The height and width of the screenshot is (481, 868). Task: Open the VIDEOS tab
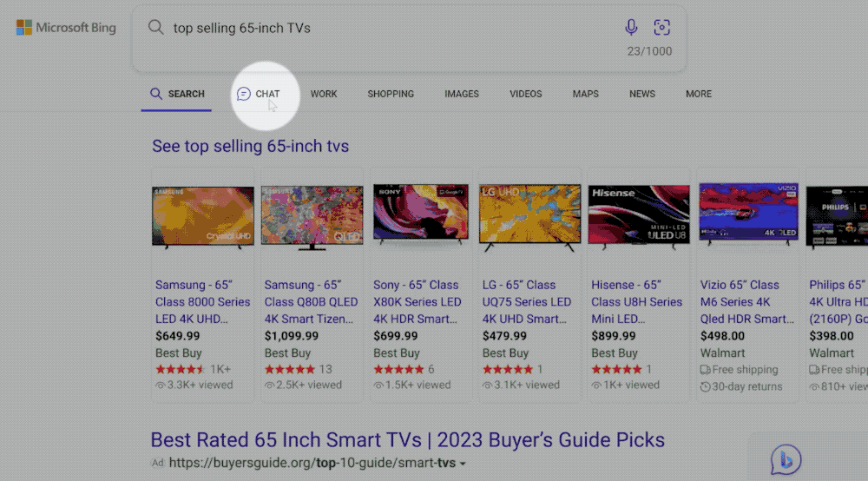(x=525, y=94)
